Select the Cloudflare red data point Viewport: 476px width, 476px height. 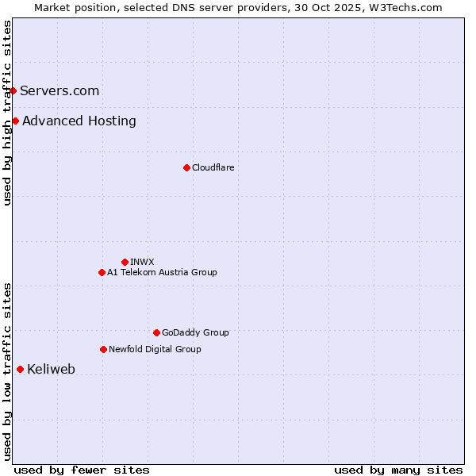click(186, 167)
